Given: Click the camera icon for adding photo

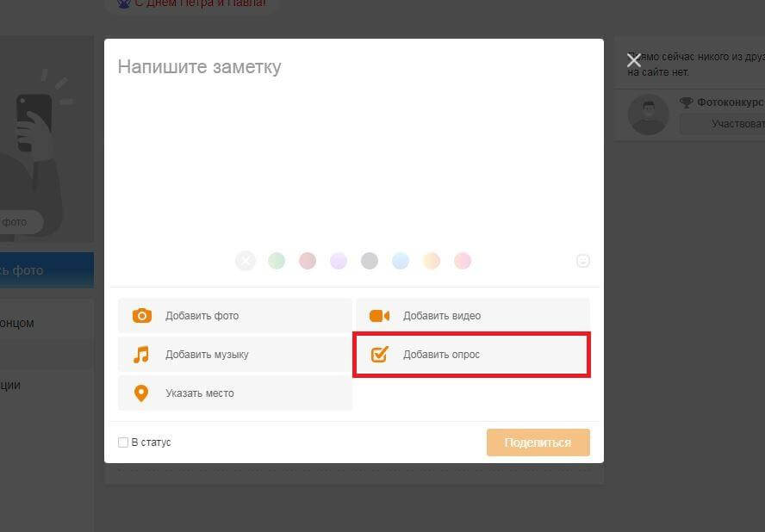Looking at the screenshot, I should (141, 316).
